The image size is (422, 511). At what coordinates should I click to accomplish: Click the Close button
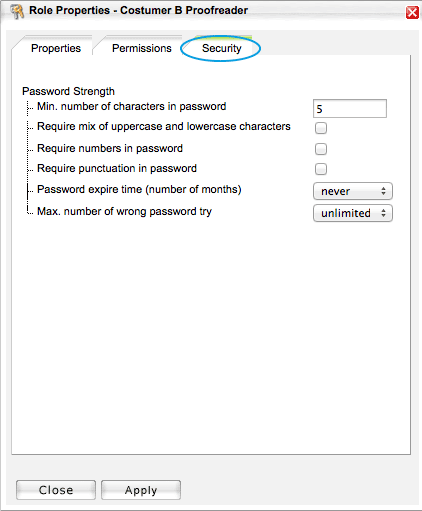[x=56, y=490]
